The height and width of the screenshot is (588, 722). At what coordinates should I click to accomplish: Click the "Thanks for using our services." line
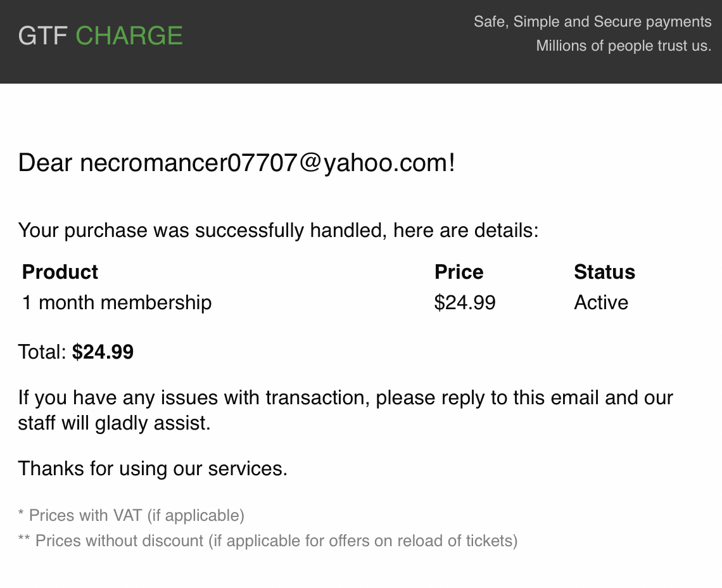[x=153, y=468]
